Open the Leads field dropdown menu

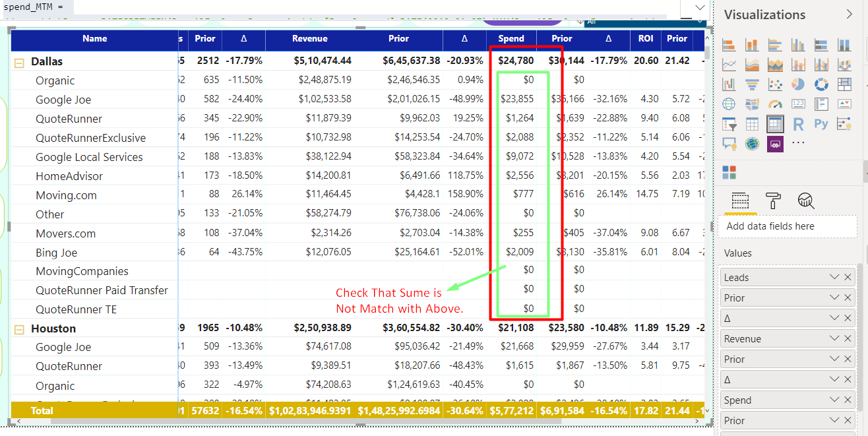point(834,277)
